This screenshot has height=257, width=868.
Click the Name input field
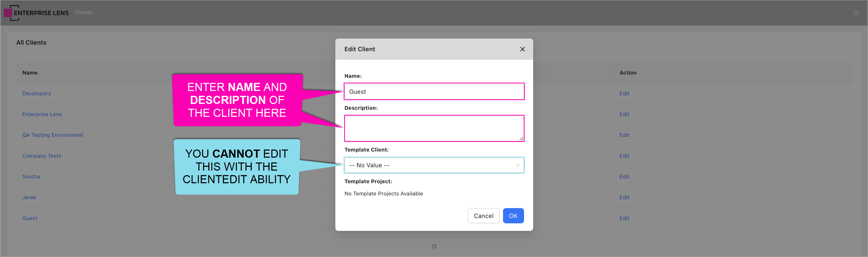(x=434, y=91)
